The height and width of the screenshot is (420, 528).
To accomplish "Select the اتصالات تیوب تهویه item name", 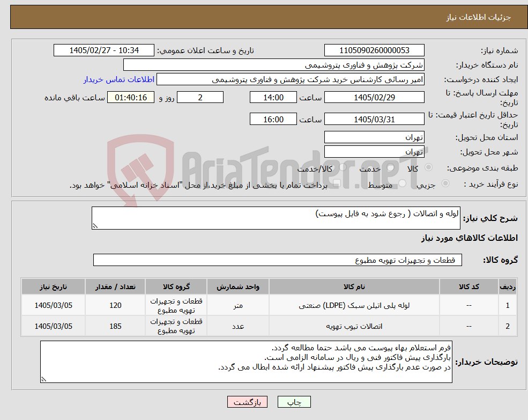I will 354,326.
